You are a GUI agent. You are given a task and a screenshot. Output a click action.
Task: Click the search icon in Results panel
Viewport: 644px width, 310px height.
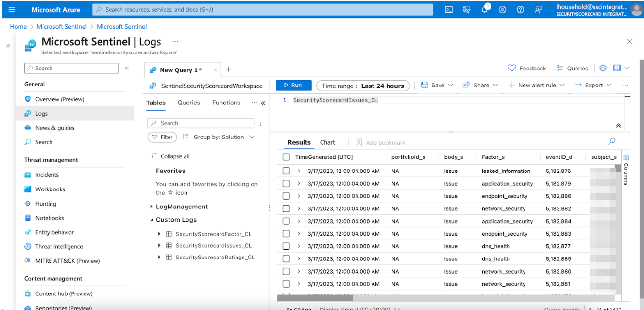point(611,141)
